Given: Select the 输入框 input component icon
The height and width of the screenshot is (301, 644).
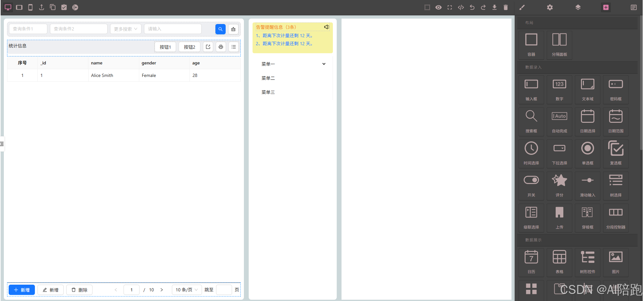Looking at the screenshot, I should pos(531,90).
